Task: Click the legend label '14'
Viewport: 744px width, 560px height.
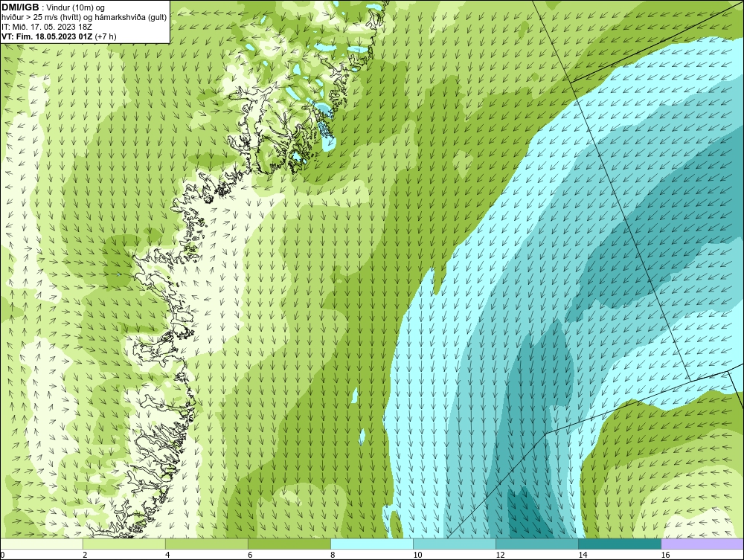Action: [x=583, y=555]
